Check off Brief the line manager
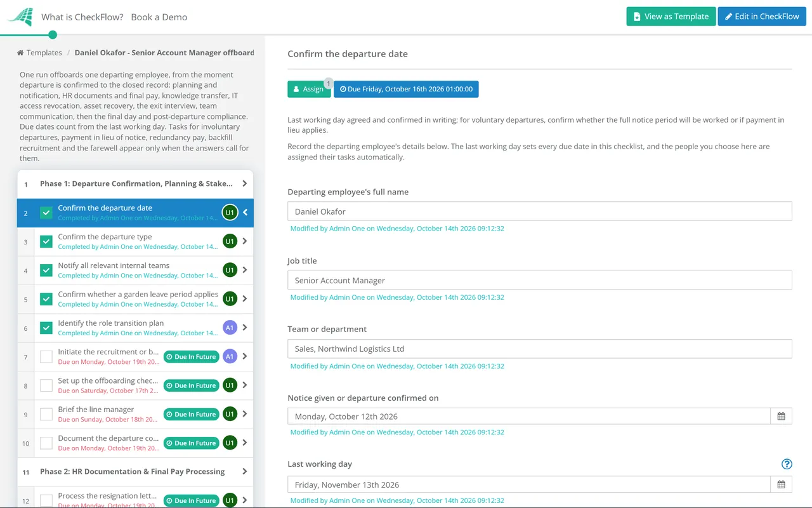 [x=46, y=414]
